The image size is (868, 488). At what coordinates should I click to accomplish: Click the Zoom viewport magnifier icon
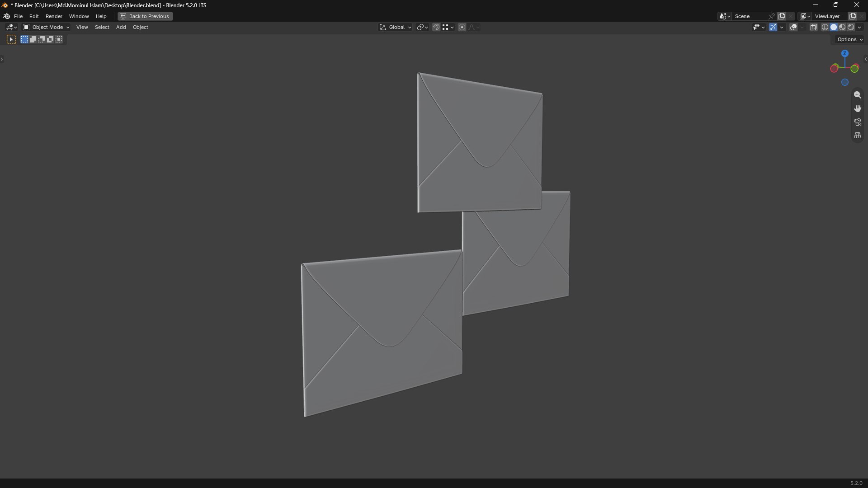coord(858,95)
